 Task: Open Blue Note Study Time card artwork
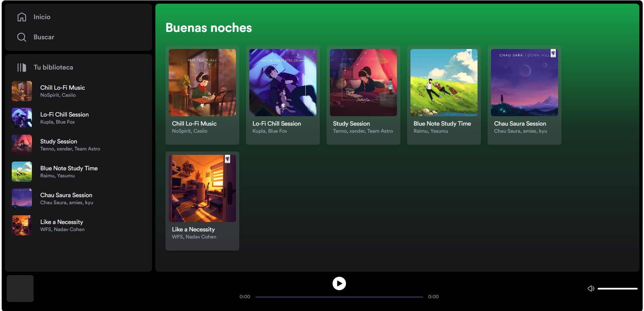click(444, 83)
